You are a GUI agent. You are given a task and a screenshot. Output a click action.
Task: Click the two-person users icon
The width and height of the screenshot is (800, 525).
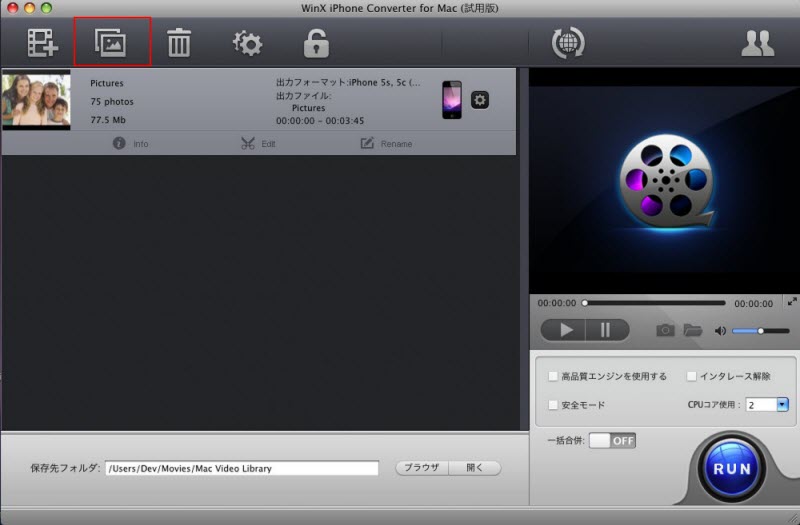click(x=757, y=43)
